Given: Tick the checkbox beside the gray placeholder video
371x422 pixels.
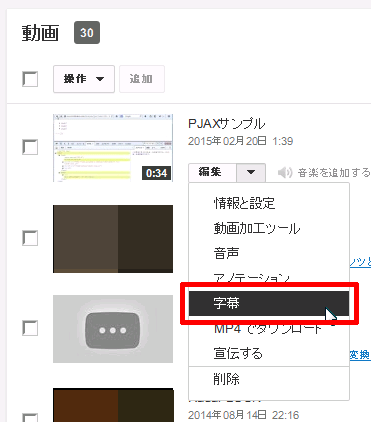Looking at the screenshot, I should [30, 328].
